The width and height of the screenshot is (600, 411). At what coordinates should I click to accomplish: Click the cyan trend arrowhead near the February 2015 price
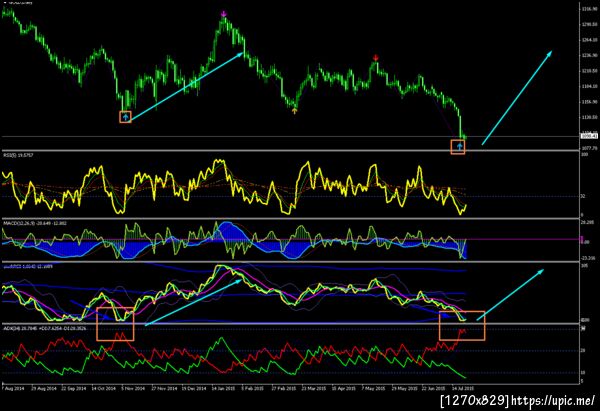pyautogui.click(x=241, y=54)
